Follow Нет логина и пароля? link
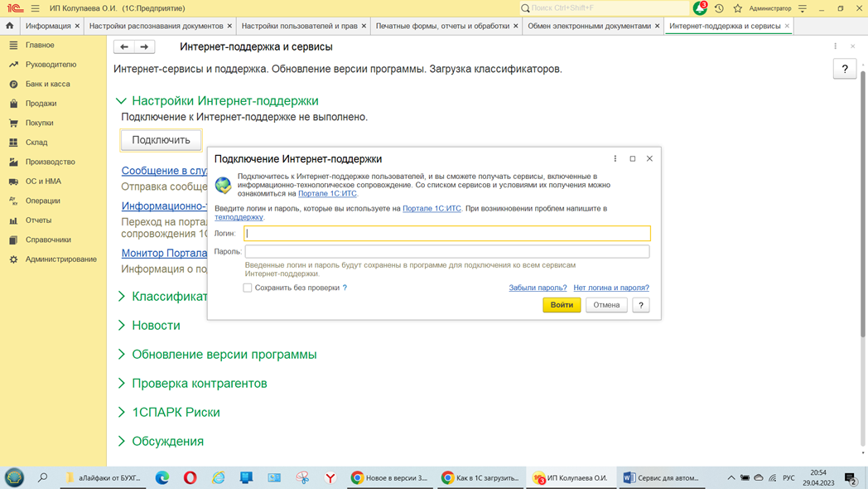The image size is (868, 489). click(611, 288)
